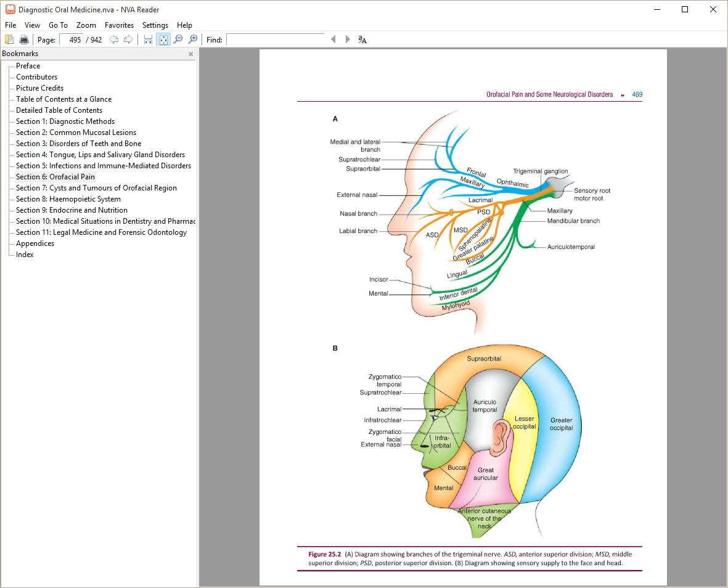Open the Favorites menu
The image size is (728, 588).
[x=119, y=25]
